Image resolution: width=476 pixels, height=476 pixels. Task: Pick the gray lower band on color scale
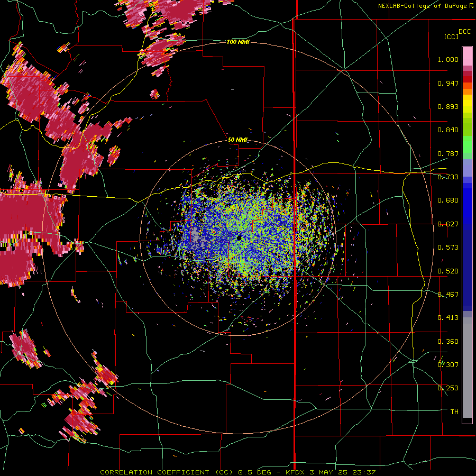coord(467,368)
